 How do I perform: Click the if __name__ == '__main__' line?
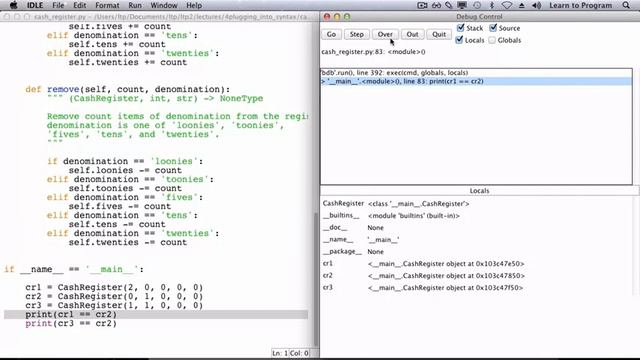click(74, 269)
